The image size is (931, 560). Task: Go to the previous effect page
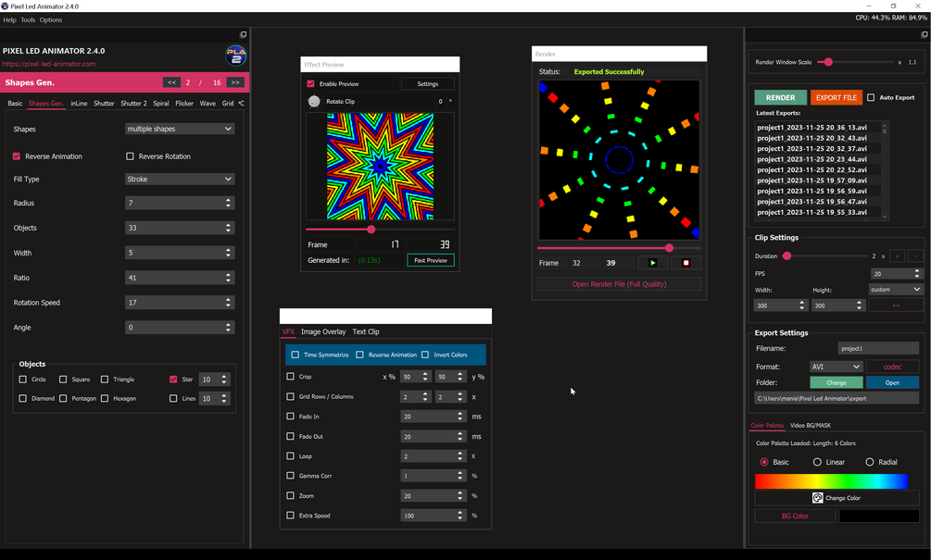pyautogui.click(x=171, y=82)
